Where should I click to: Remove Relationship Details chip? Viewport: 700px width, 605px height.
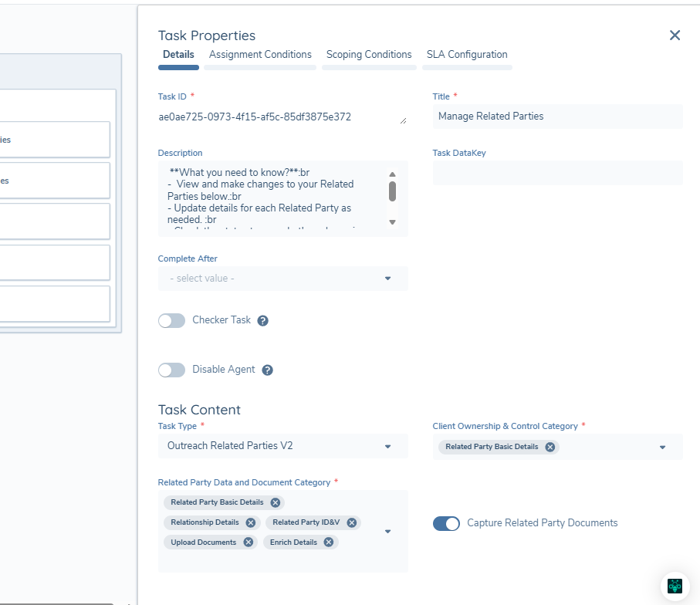pyautogui.click(x=251, y=522)
